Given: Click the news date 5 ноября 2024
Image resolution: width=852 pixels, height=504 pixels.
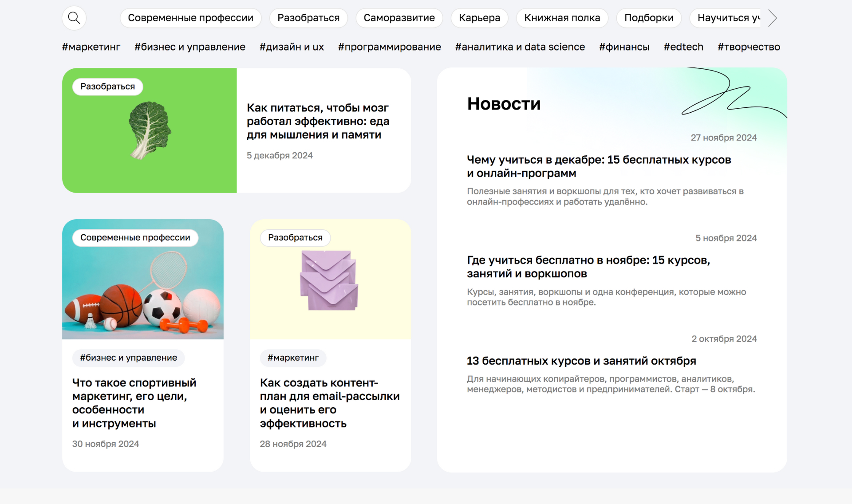Looking at the screenshot, I should pos(726,238).
